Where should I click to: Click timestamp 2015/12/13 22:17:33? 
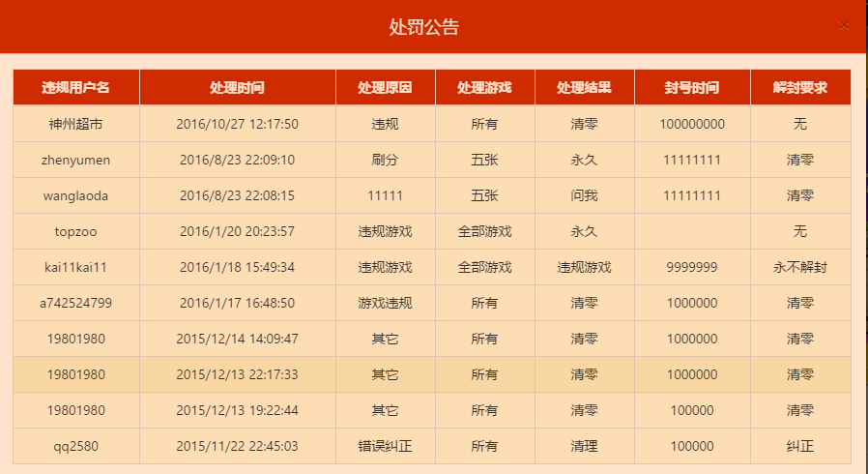237,374
